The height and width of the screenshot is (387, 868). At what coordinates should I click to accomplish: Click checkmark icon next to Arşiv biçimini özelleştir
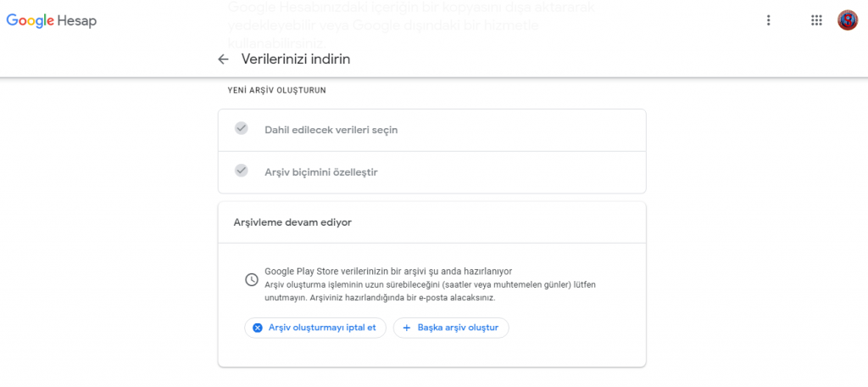tap(242, 171)
